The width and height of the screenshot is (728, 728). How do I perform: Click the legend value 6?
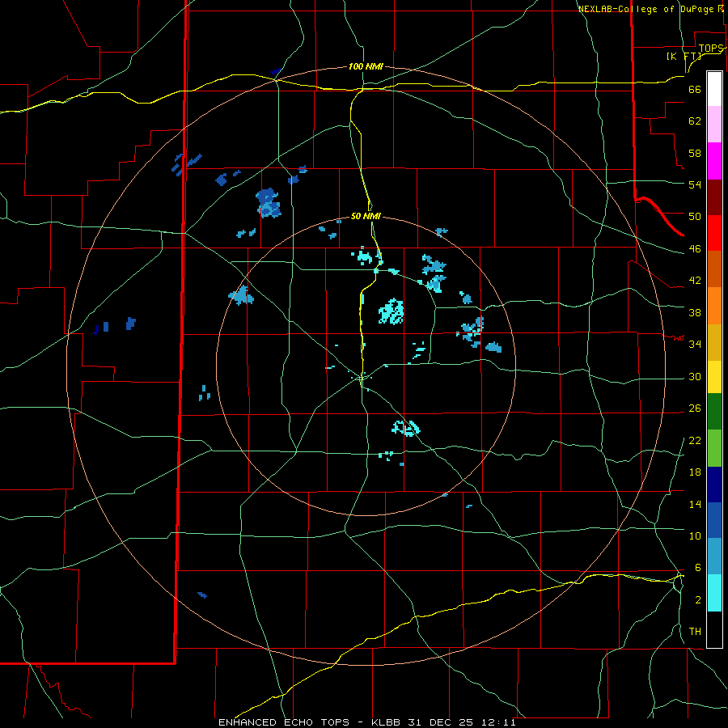click(697, 567)
